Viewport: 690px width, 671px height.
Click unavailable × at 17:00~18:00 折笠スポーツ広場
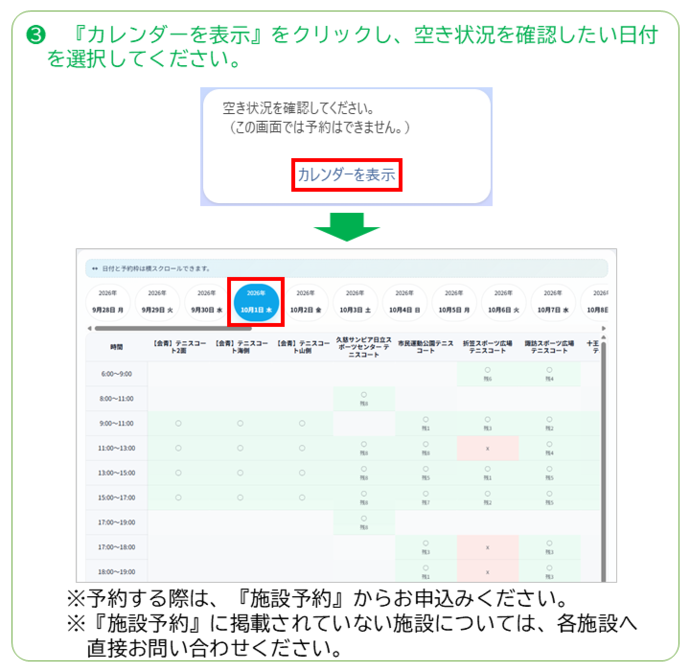pos(488,547)
